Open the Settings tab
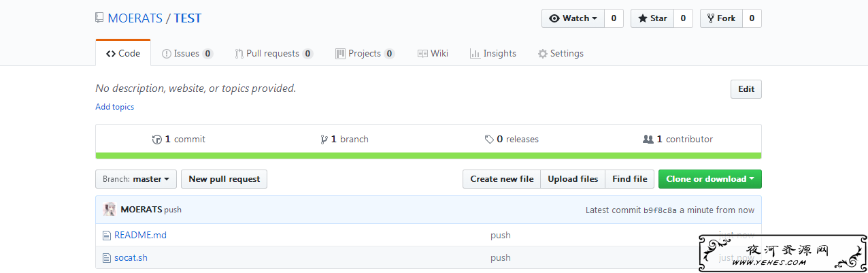This screenshot has height=273, width=868. click(x=561, y=53)
